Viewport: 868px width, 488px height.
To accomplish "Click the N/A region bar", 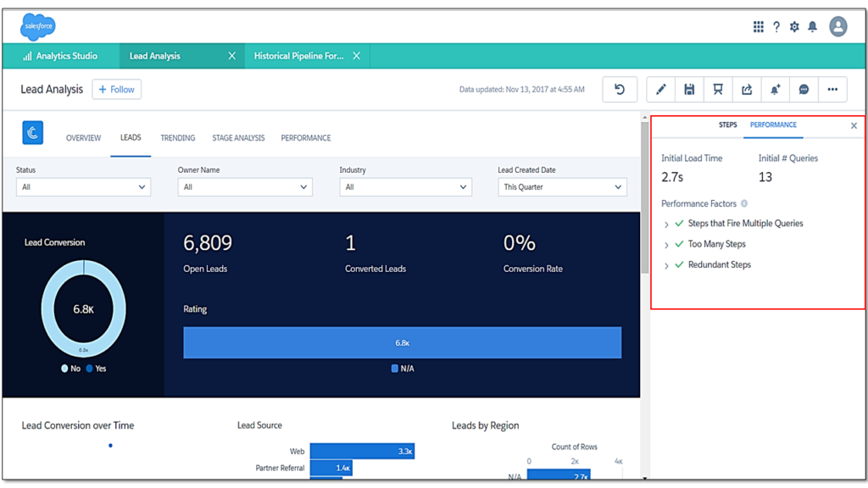I will tap(559, 474).
